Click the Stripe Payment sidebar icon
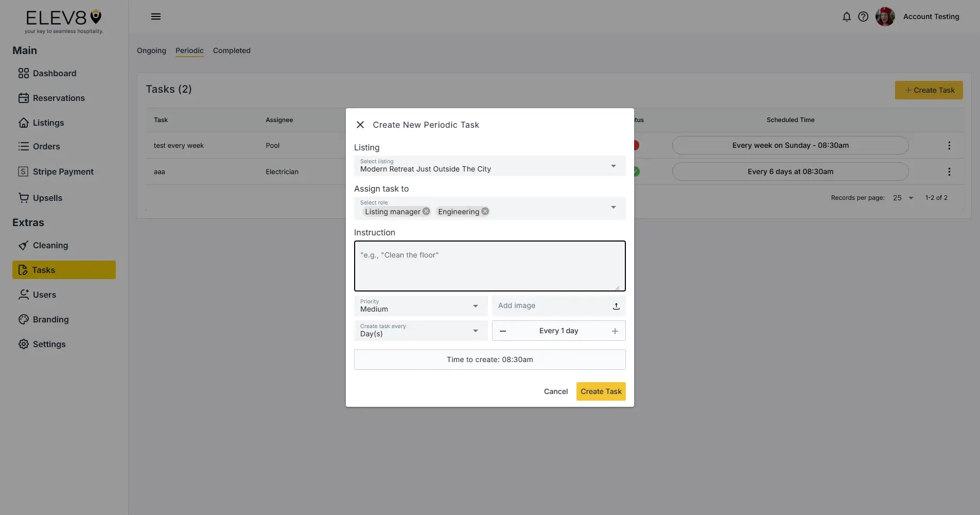Screen dimensions: 980x515 [24, 171]
